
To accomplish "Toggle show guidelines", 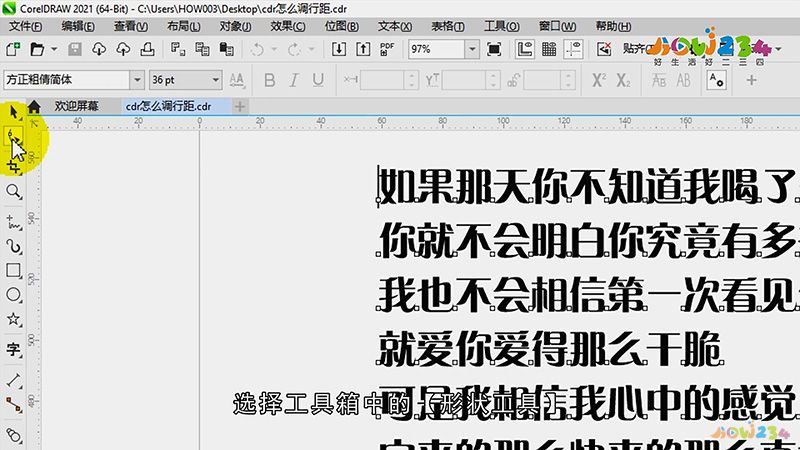I will click(573, 49).
